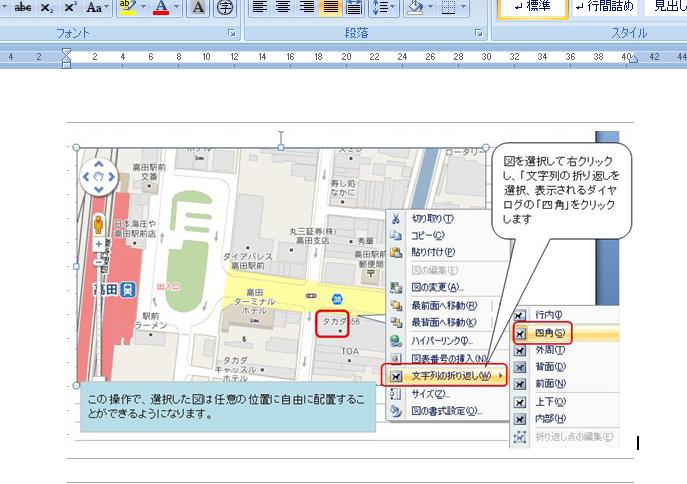Image resolution: width=687 pixels, height=484 pixels.
Task: Click the map zoom in plus button
Action: coord(99,244)
